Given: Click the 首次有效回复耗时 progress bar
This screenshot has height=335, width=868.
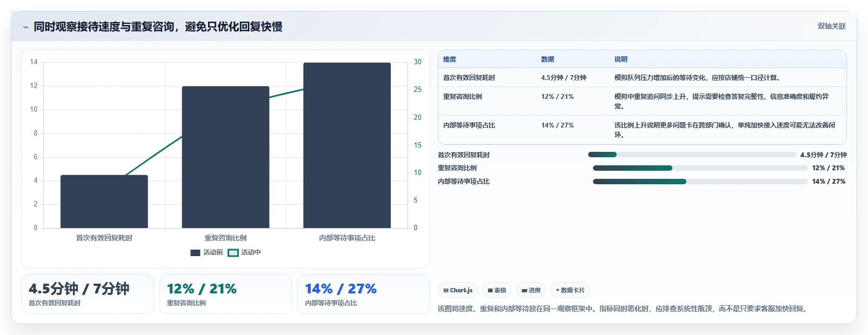Looking at the screenshot, I should [x=692, y=155].
